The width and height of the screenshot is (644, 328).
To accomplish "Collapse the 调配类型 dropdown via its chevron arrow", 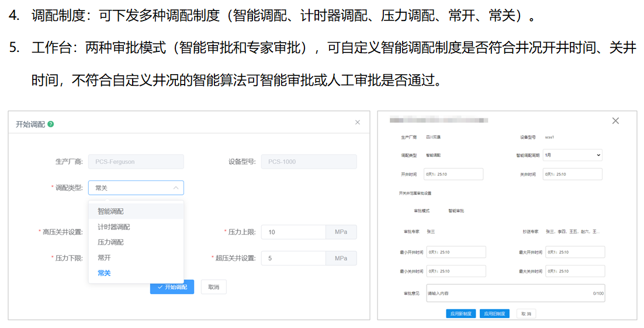I will 176,188.
